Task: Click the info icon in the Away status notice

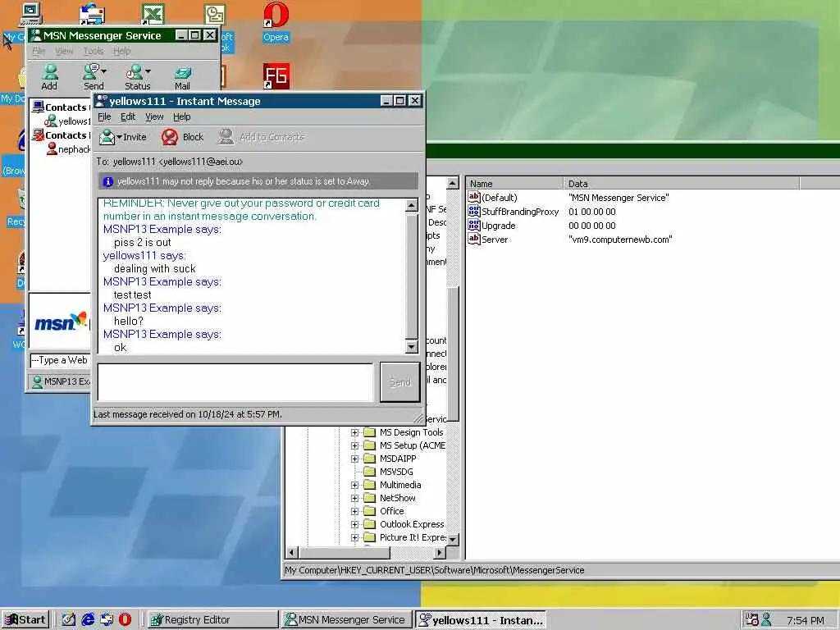Action: pyautogui.click(x=107, y=181)
